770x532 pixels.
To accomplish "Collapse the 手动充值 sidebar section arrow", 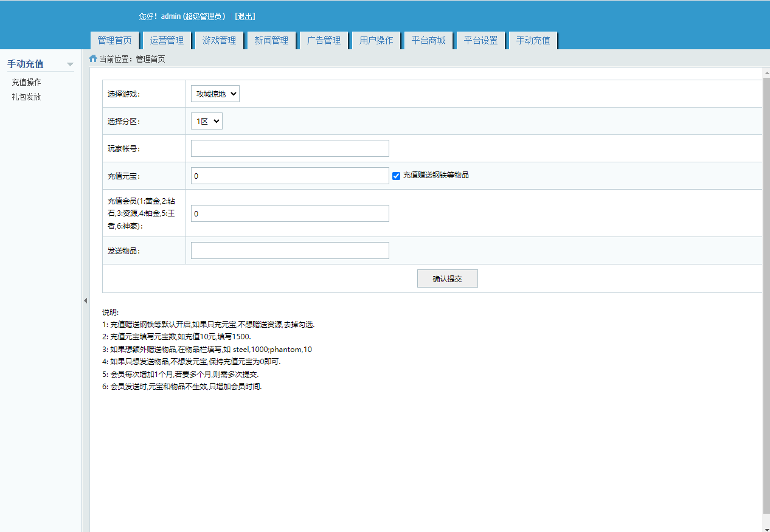I will click(70, 64).
